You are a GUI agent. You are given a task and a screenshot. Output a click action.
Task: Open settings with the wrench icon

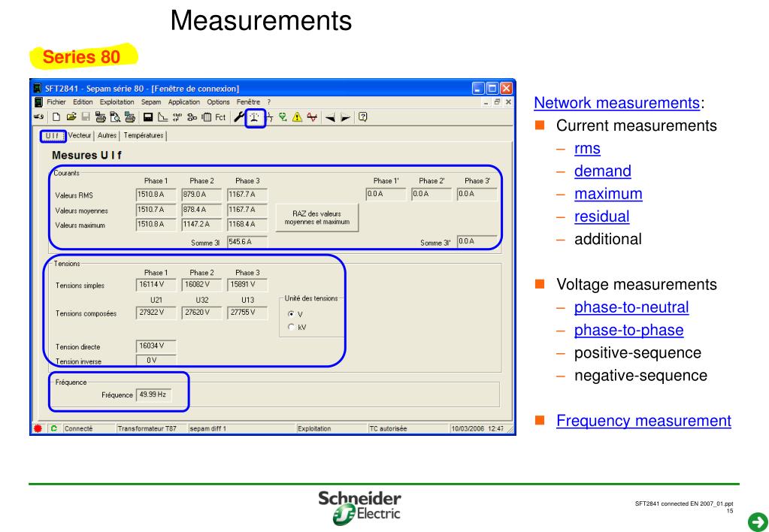coord(239,116)
